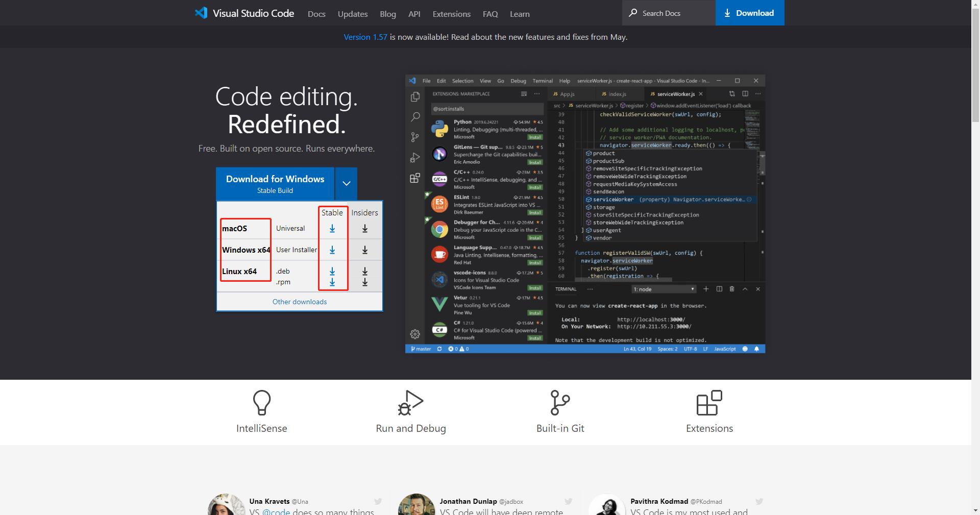Click the IntelliSense label
The height and width of the screenshot is (515, 980).
click(x=262, y=428)
